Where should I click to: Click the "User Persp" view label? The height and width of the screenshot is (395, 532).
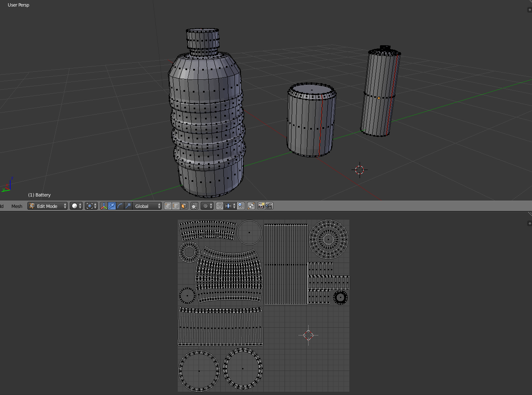[x=18, y=5]
